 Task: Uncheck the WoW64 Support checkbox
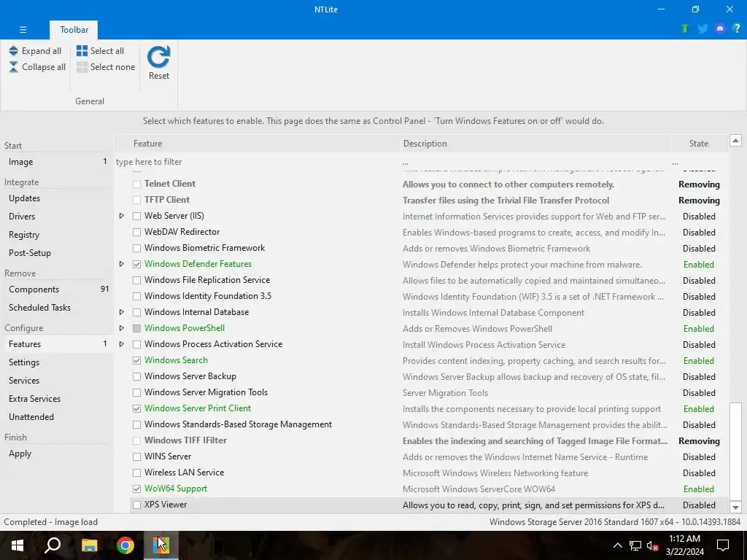[136, 489]
